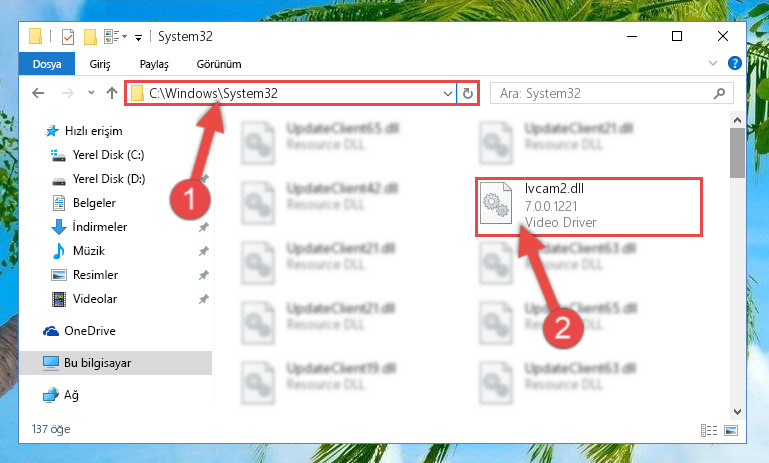Screen dimensions: 769x463
Task: Select Yerel Disk (C:) in sidebar
Action: coord(97,155)
